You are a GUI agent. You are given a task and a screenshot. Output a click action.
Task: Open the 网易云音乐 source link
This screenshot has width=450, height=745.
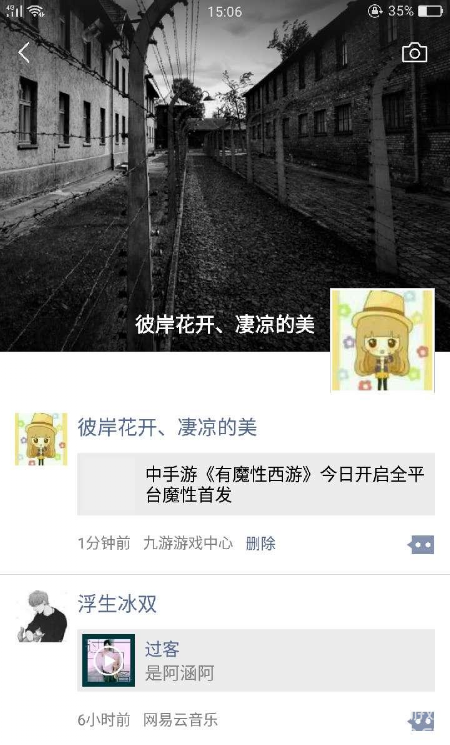tap(181, 720)
